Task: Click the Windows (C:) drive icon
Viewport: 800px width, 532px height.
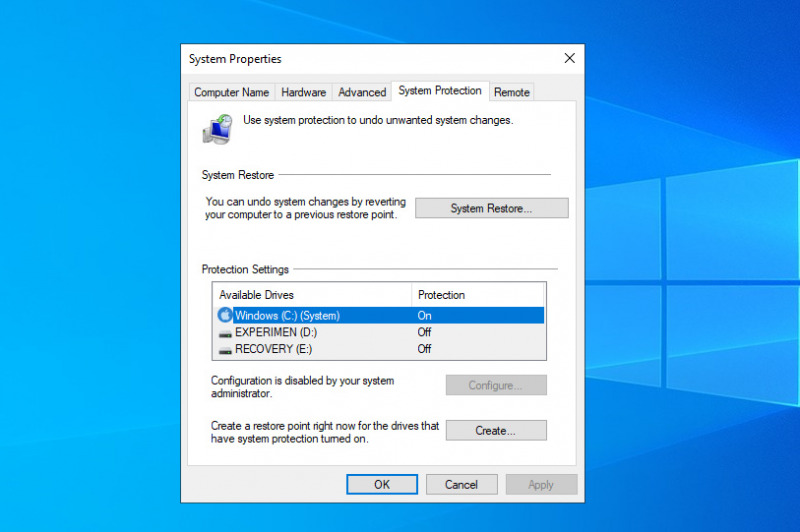Action: [x=225, y=315]
